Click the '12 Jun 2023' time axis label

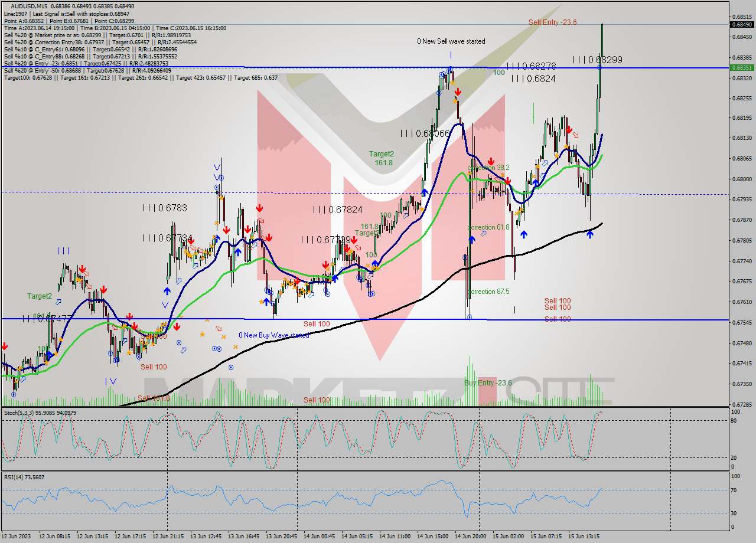(15, 537)
